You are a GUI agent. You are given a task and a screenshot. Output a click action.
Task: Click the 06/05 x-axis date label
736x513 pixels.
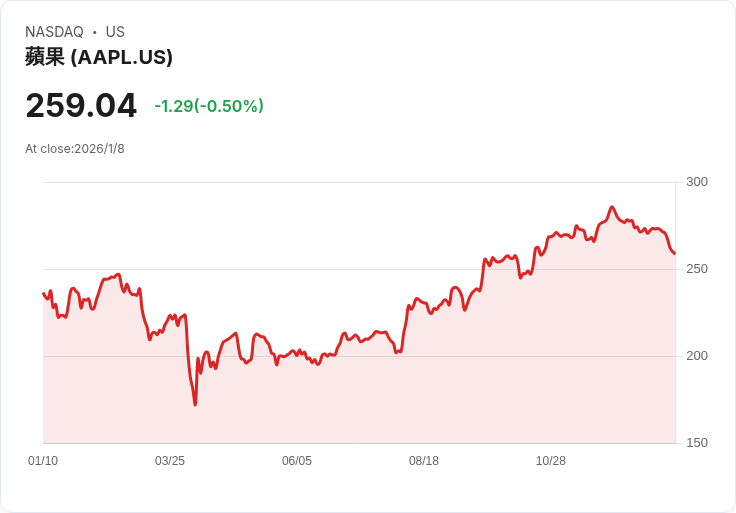coord(297,461)
